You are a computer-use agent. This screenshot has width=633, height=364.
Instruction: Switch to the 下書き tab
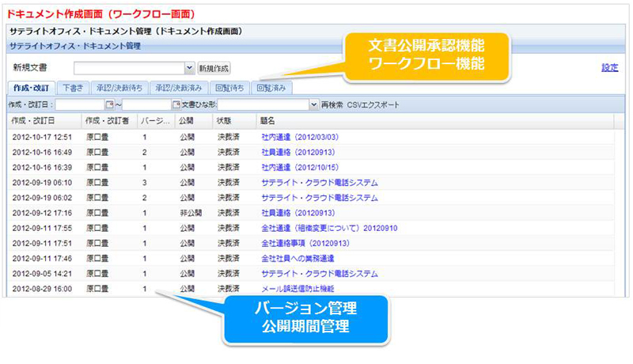pos(74,87)
